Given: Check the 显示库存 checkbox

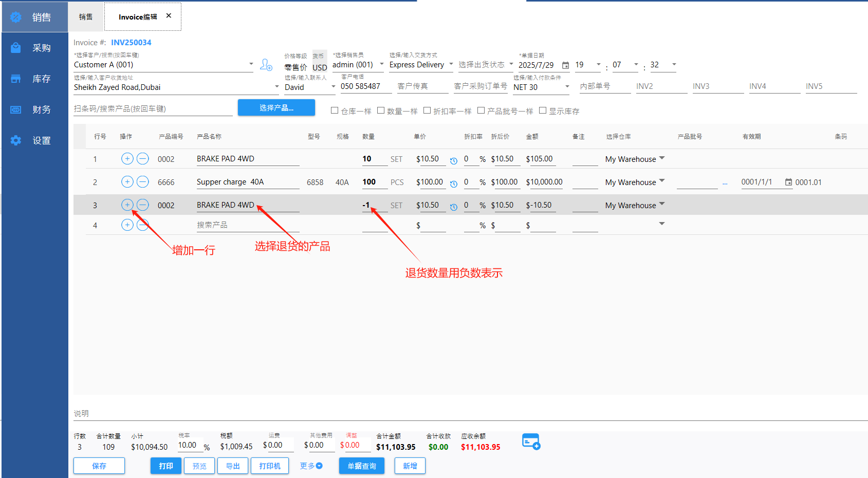Looking at the screenshot, I should click(543, 111).
